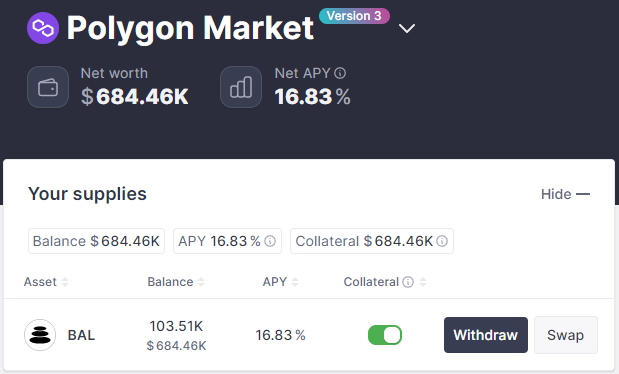Collapse Your supplies with Hide
Screen dimensions: 619x374
565,194
